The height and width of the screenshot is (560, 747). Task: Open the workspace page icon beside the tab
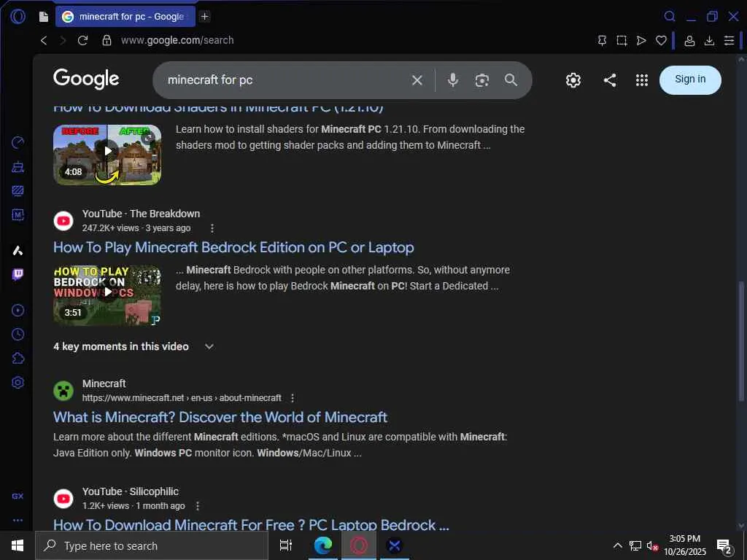click(43, 17)
